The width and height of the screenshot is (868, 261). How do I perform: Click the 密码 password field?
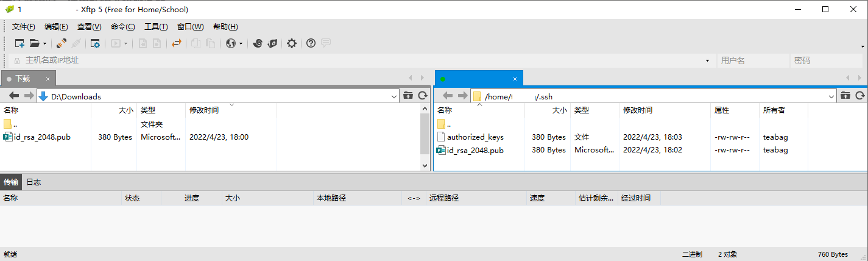(827, 60)
